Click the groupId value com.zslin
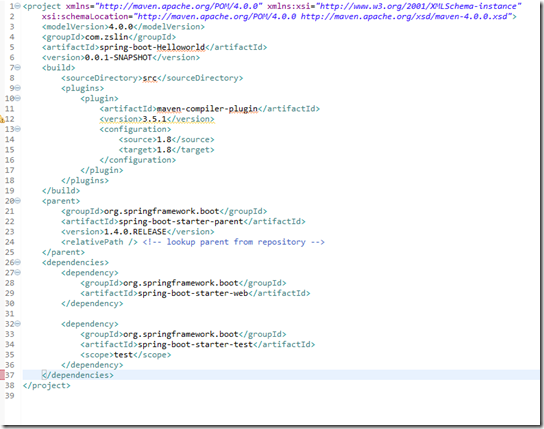The width and height of the screenshot is (544, 429). coord(107,37)
